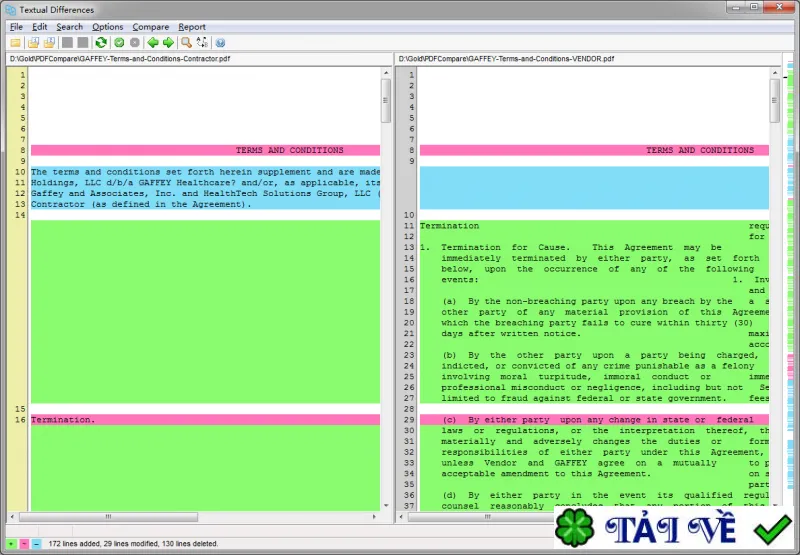Click left pane horizontal scroll-right arrow
This screenshot has width=800, height=555.
(374, 517)
